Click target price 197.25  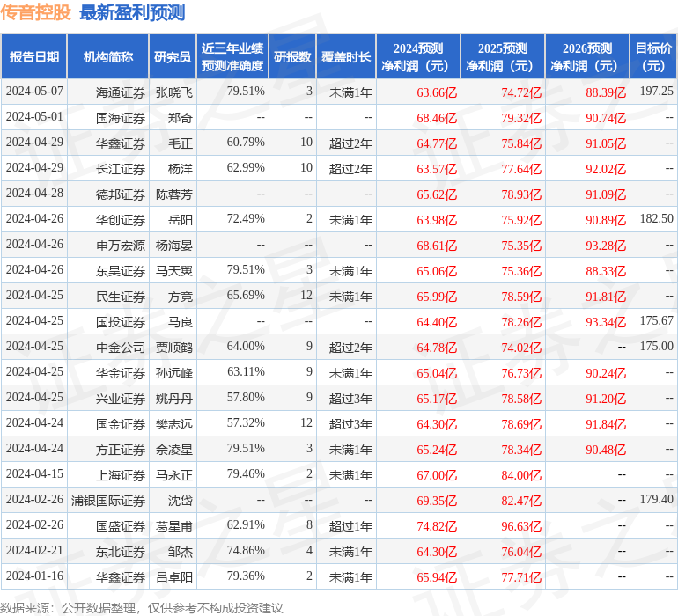coord(656,91)
